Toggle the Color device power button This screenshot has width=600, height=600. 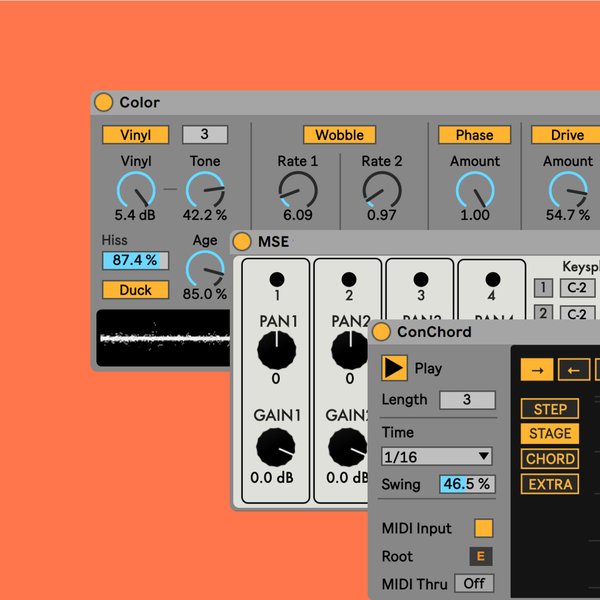[104, 102]
